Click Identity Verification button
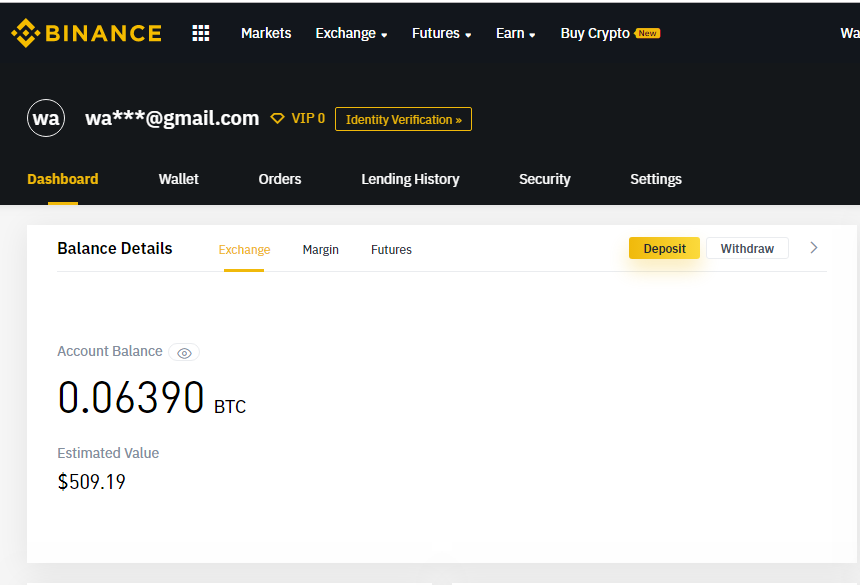 403,119
